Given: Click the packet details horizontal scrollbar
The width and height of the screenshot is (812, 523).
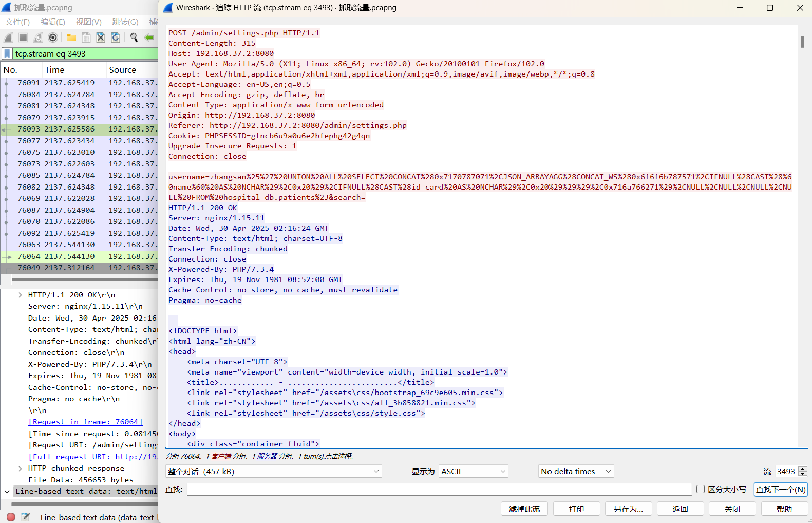Looking at the screenshot, I should click(x=84, y=504).
